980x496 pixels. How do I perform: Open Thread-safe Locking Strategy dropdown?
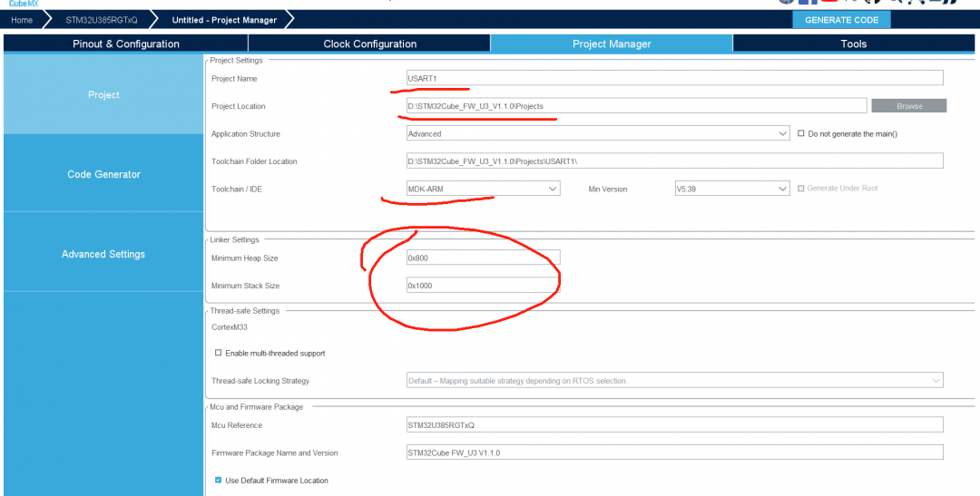click(x=674, y=380)
